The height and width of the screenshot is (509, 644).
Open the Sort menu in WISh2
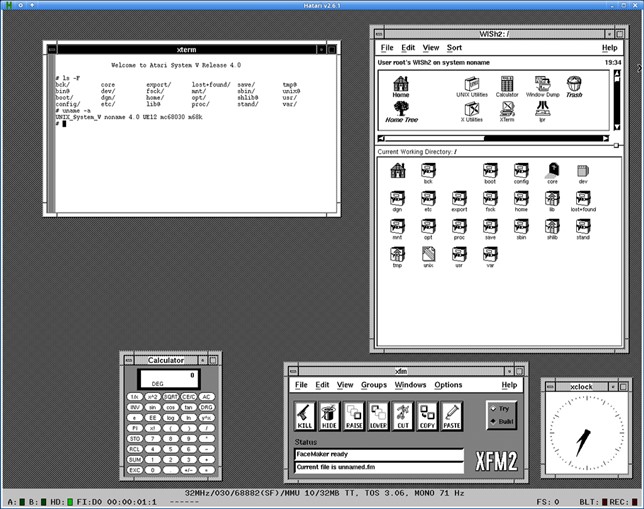coord(454,48)
